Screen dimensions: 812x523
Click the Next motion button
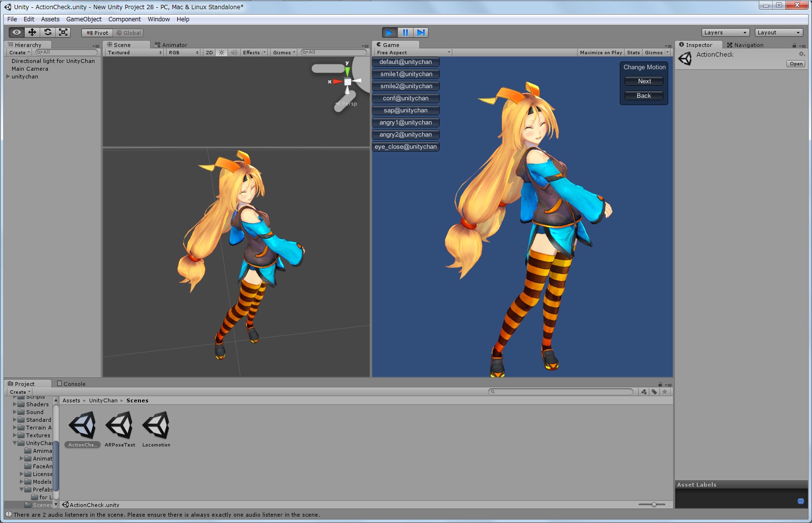(x=644, y=81)
